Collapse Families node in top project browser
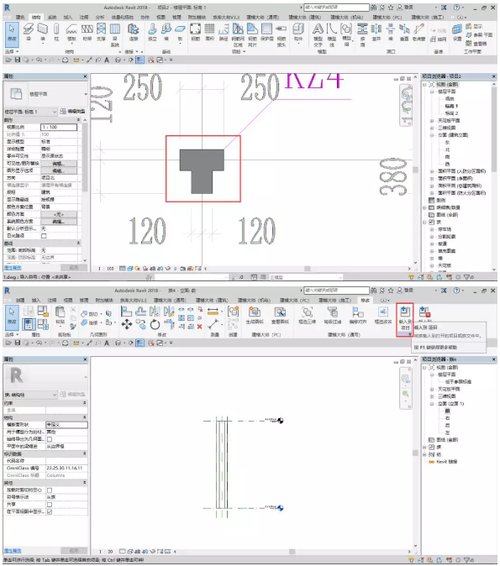The image size is (500, 566). point(425,222)
